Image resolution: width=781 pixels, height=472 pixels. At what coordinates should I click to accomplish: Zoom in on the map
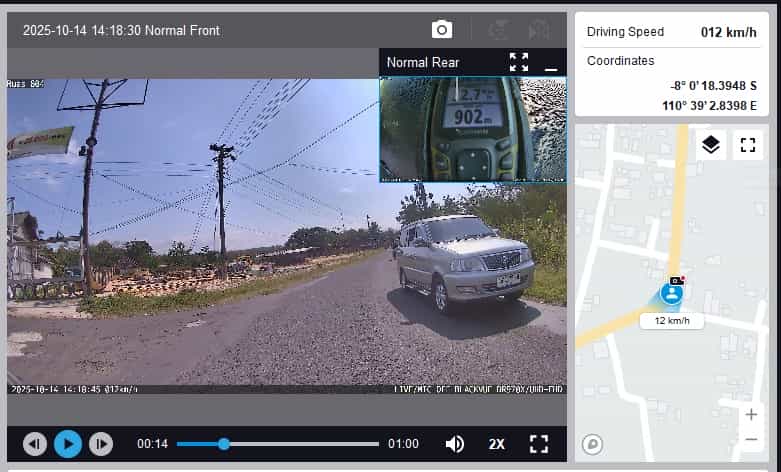click(751, 414)
